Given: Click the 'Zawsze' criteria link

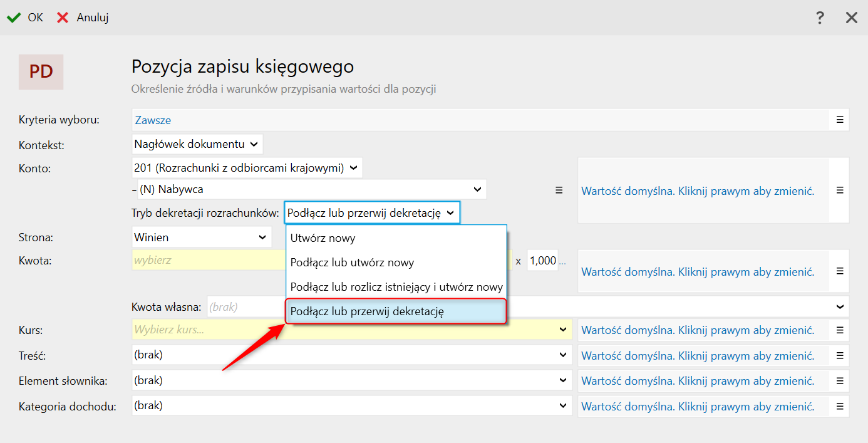Looking at the screenshot, I should click(x=153, y=120).
